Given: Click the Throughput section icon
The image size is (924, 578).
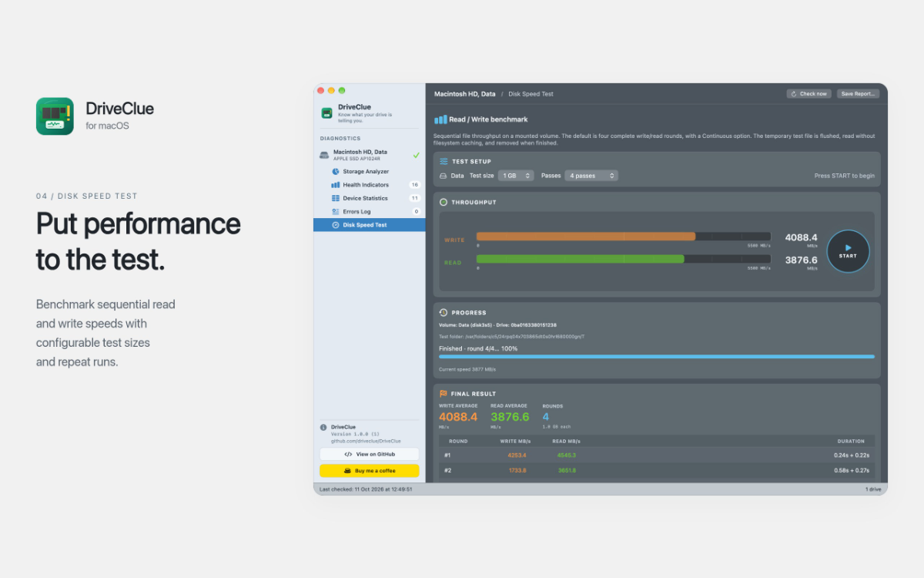Looking at the screenshot, I should (444, 203).
